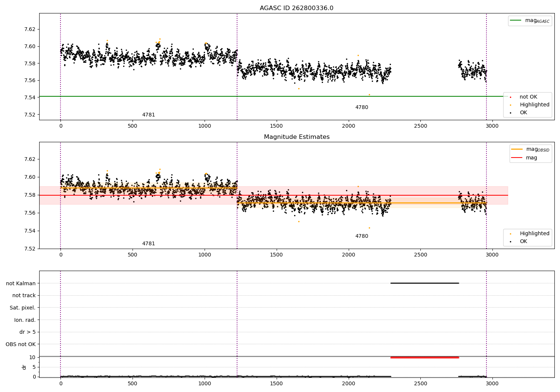Click the 7.62 y-tick label in top plot

pos(30,29)
